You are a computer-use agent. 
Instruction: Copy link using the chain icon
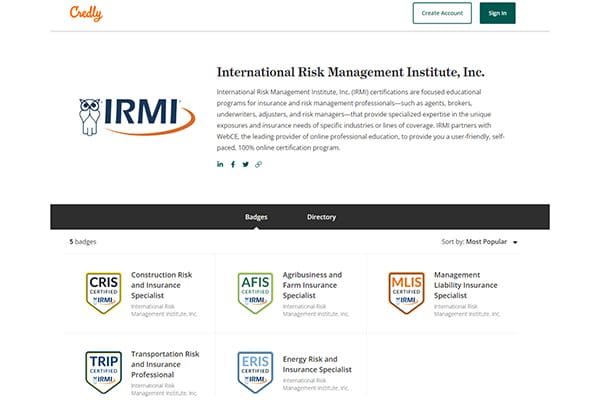258,164
